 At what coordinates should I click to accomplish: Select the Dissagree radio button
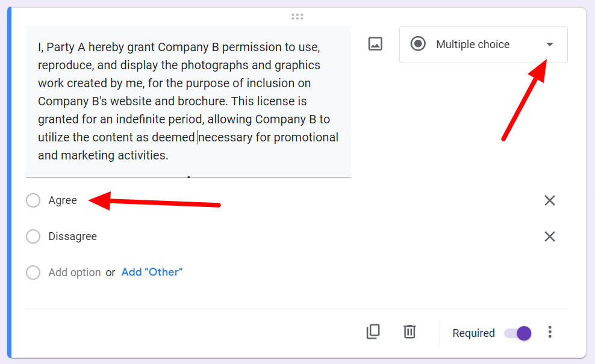(33, 236)
